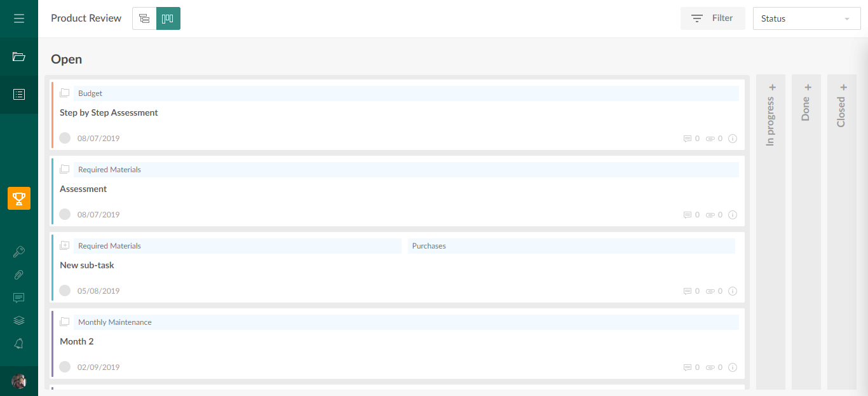The width and height of the screenshot is (868, 396).
Task: Open the task list sidebar icon
Action: coord(19,95)
